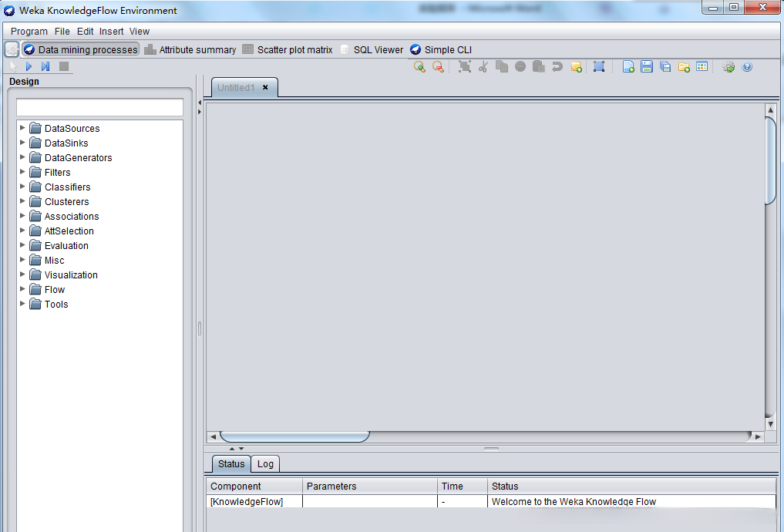Screen dimensions: 784x532
Task: Expand the Evaluation folder arrow
Action: pos(22,245)
